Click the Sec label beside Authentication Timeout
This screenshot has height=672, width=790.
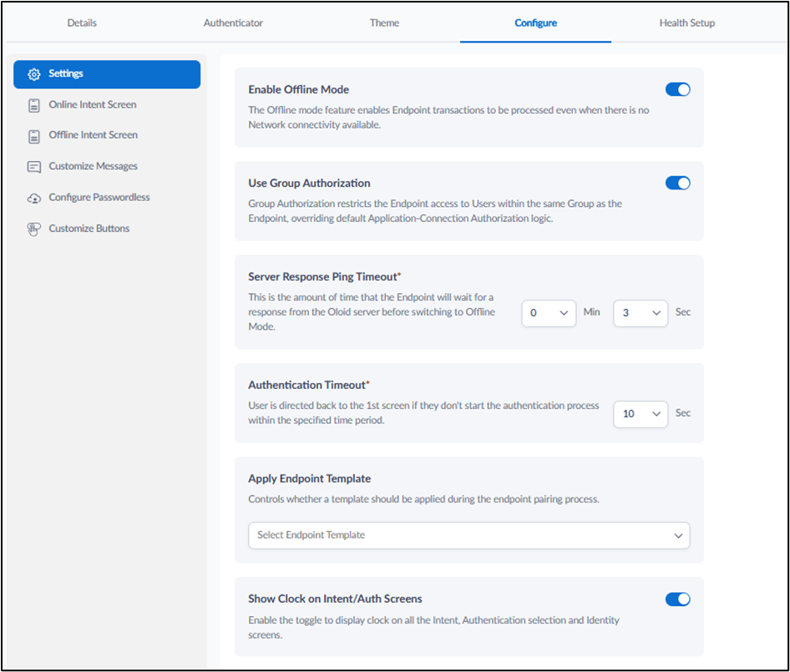click(x=682, y=412)
